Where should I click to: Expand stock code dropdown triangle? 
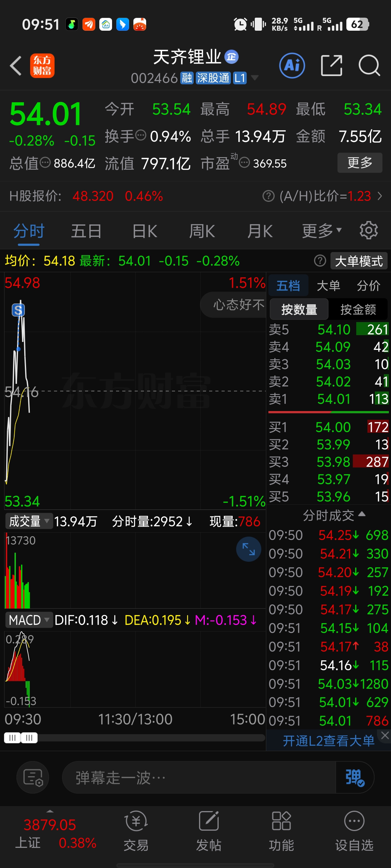coord(255,78)
